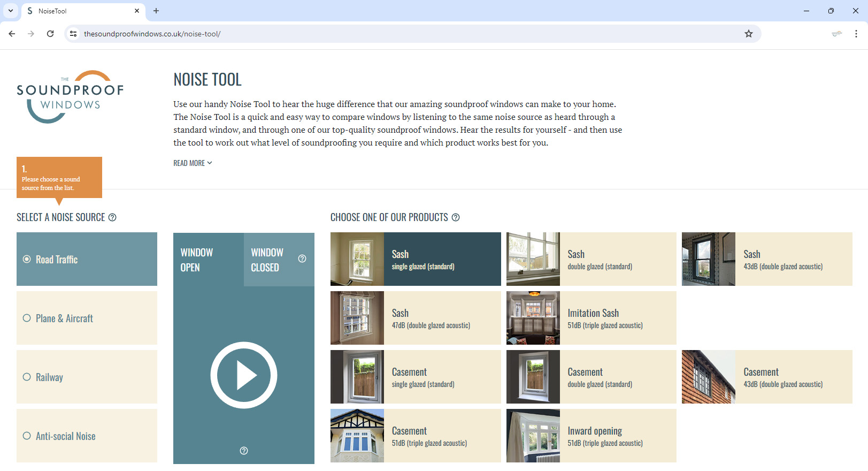The image size is (868, 471).
Task: Select Sash 43dB double glazed acoustic product
Action: click(x=767, y=259)
